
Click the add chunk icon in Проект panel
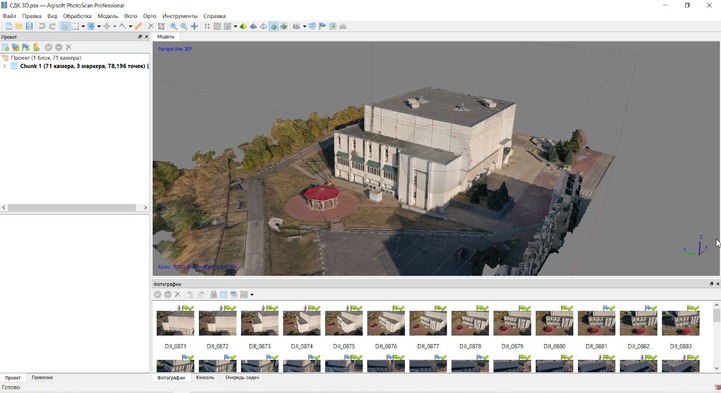point(6,47)
